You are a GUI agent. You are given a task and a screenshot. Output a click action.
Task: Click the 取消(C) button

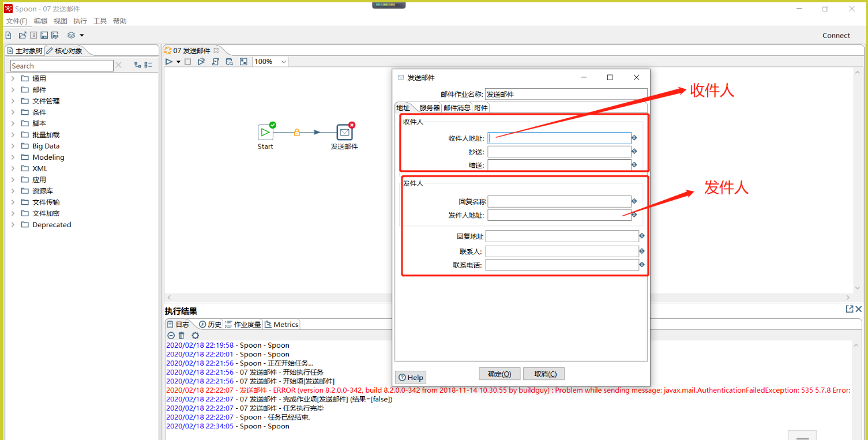(x=544, y=374)
